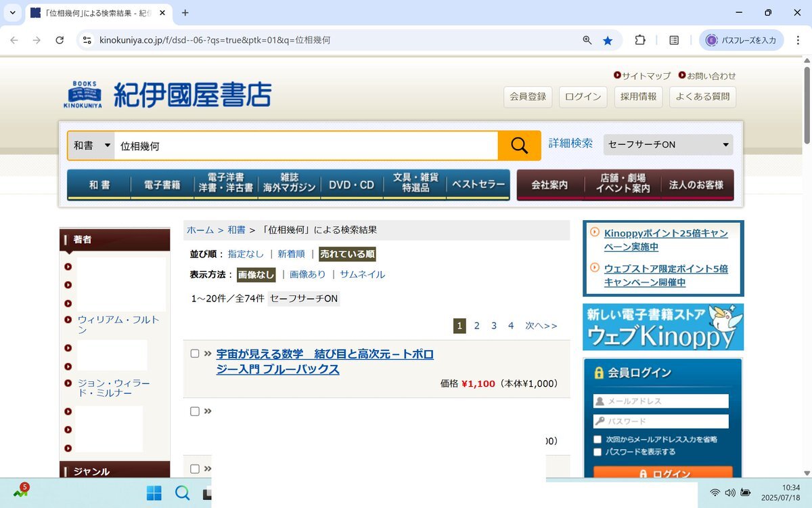
Task: Click the ログイン button in header
Action: coord(583,97)
